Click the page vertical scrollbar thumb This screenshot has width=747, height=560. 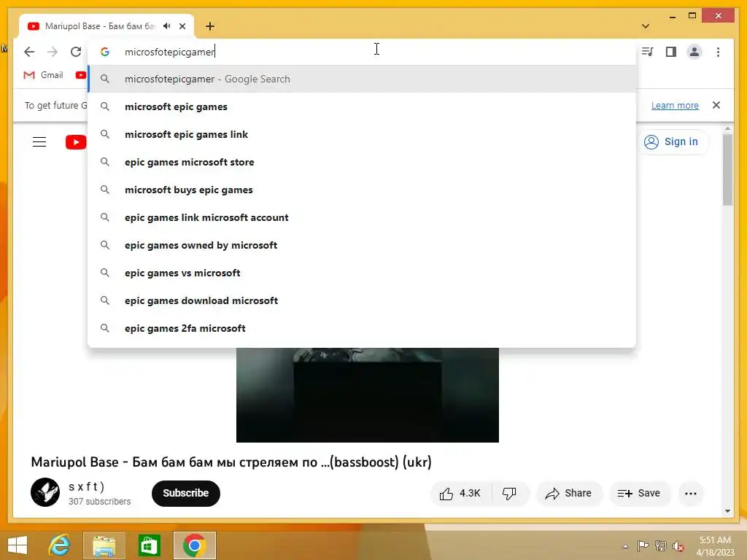727,170
